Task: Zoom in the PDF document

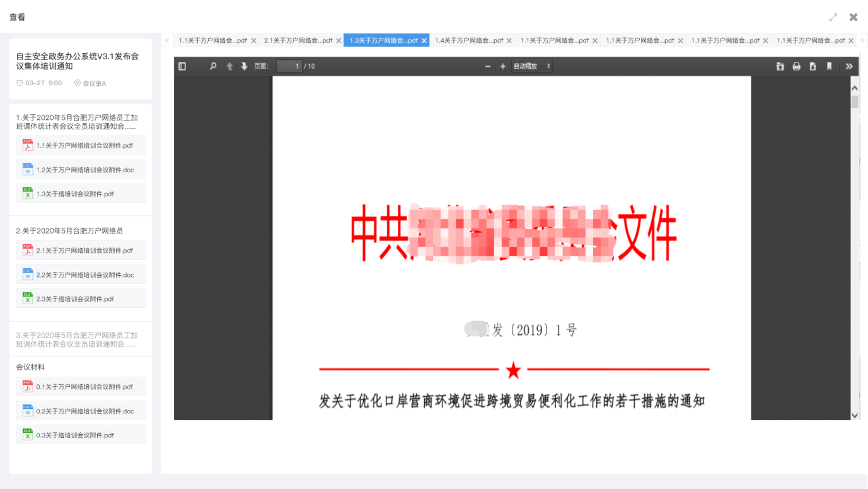Action: pos(502,66)
